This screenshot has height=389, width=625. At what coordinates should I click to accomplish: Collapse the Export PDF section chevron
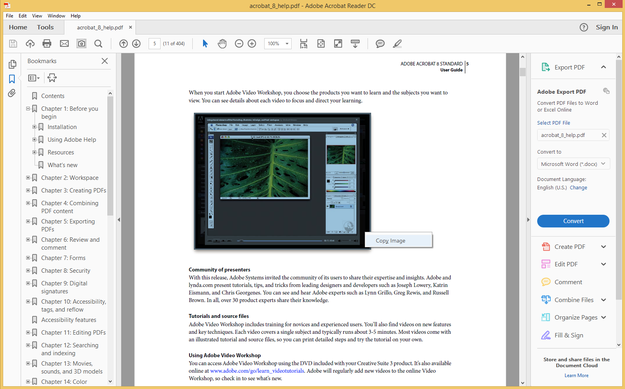(x=603, y=67)
